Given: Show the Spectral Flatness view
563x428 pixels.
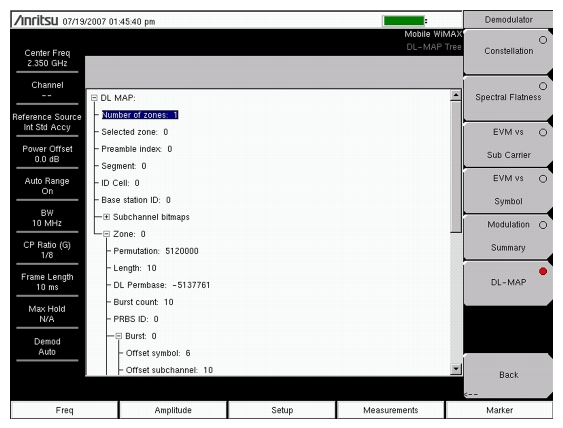Looking at the screenshot, I should point(508,98).
